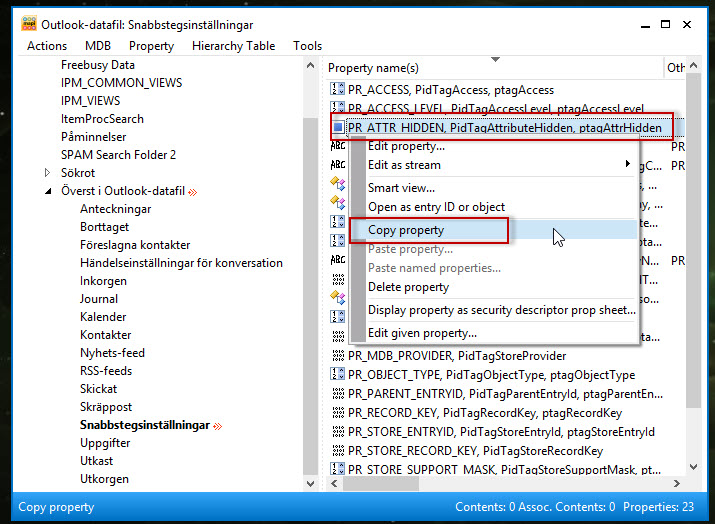Click the Edit as stream submenu arrow
This screenshot has height=524, width=715.
click(627, 163)
